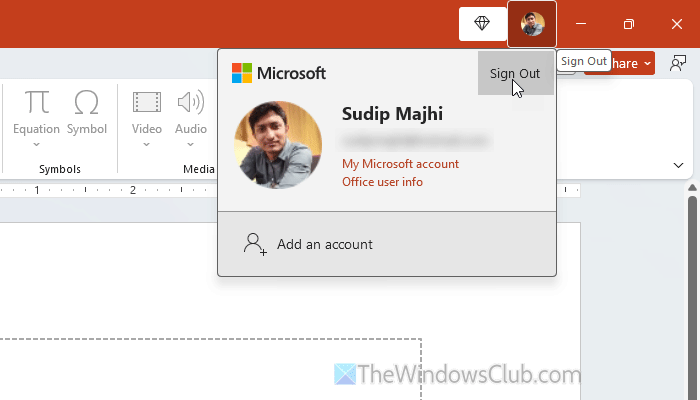The image size is (700, 400).
Task: Open My Microsoft account link
Action: tap(400, 164)
